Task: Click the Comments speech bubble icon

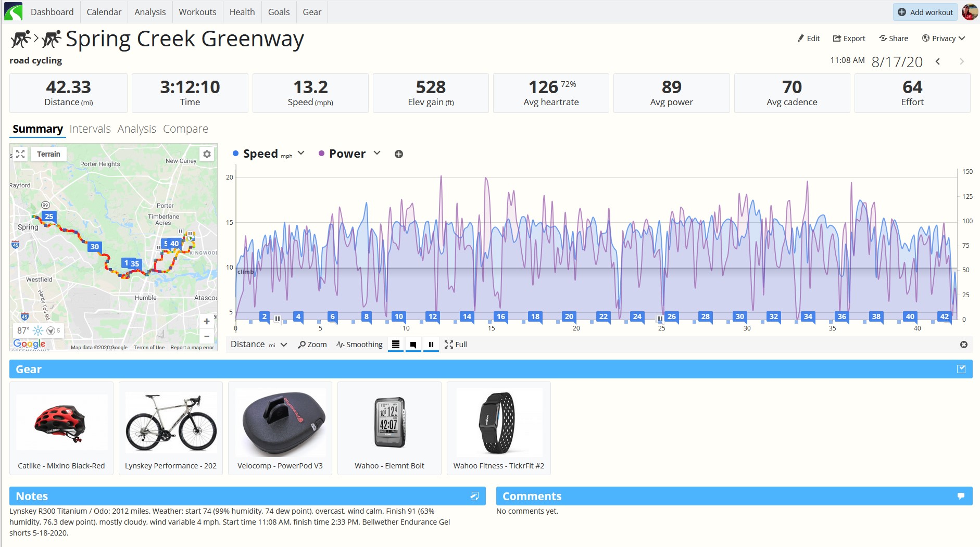Action: pyautogui.click(x=961, y=496)
